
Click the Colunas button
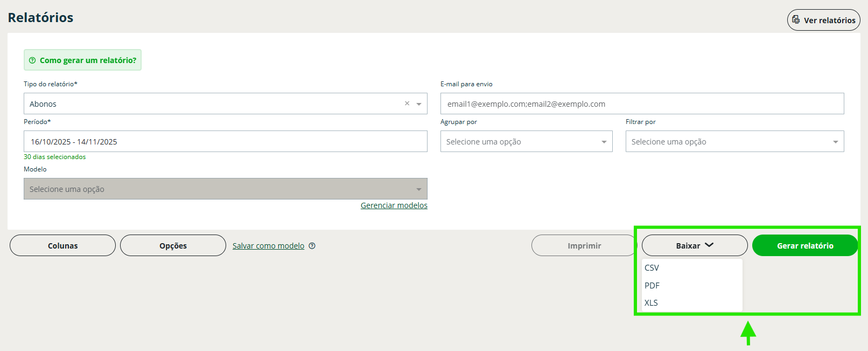pos(62,246)
